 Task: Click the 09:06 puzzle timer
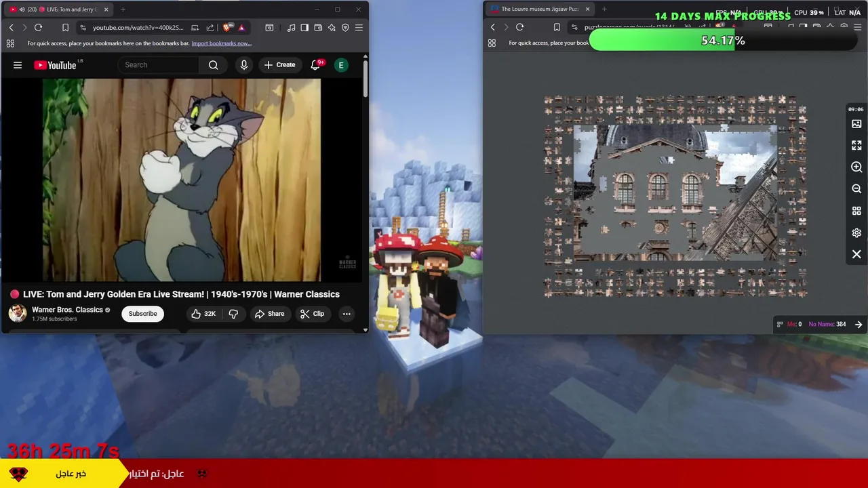click(856, 109)
